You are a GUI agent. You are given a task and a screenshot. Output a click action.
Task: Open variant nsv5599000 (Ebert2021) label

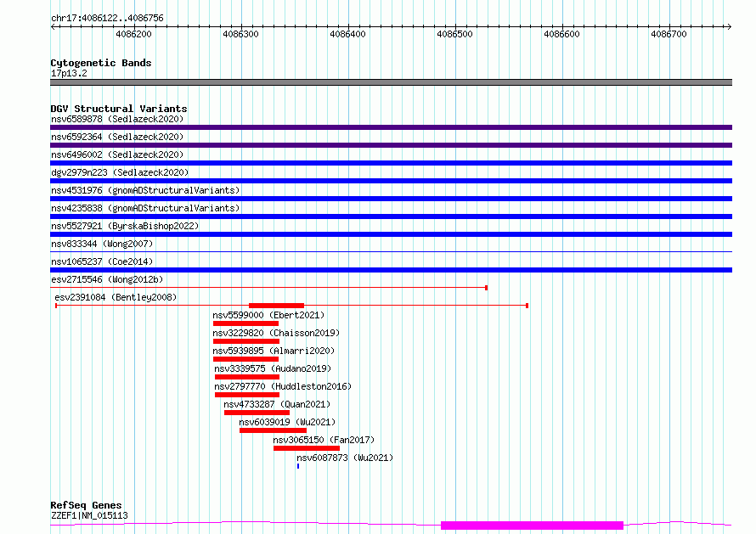268,315
